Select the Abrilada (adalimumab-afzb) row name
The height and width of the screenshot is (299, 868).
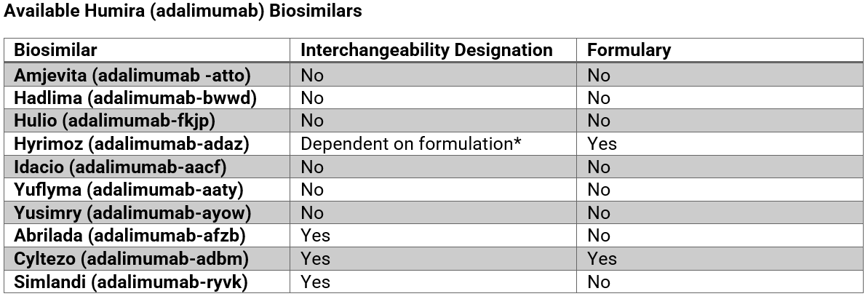130,236
